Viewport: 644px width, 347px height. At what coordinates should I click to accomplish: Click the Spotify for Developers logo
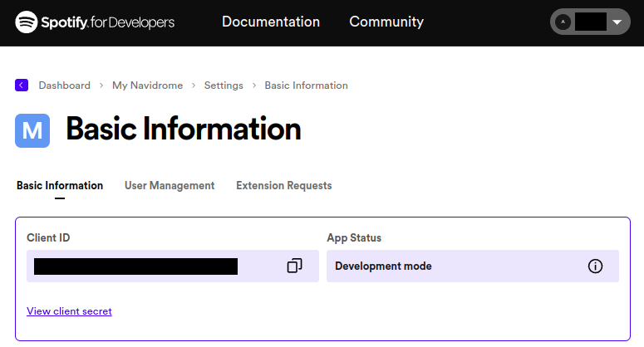pyautogui.click(x=95, y=22)
